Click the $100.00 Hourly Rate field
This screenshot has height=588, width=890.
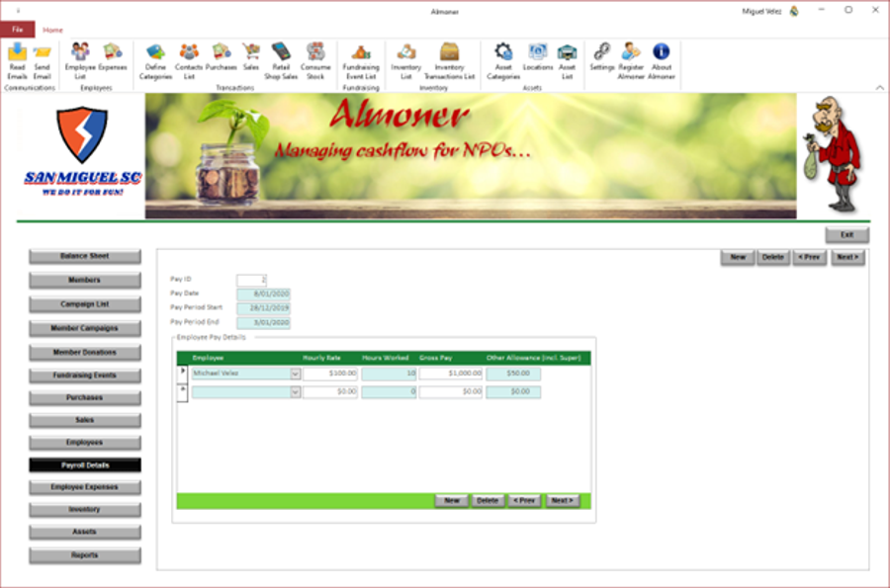click(330, 374)
